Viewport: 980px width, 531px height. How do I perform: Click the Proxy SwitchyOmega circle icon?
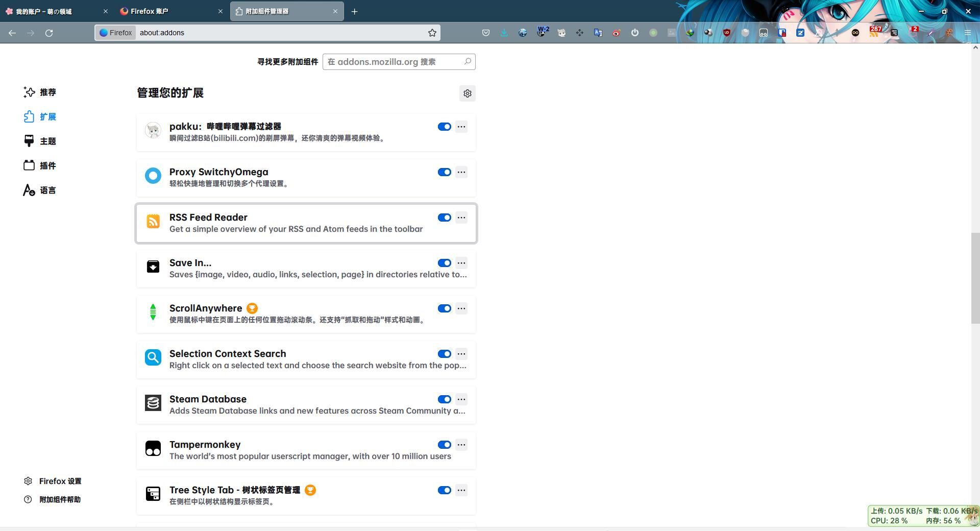click(153, 176)
